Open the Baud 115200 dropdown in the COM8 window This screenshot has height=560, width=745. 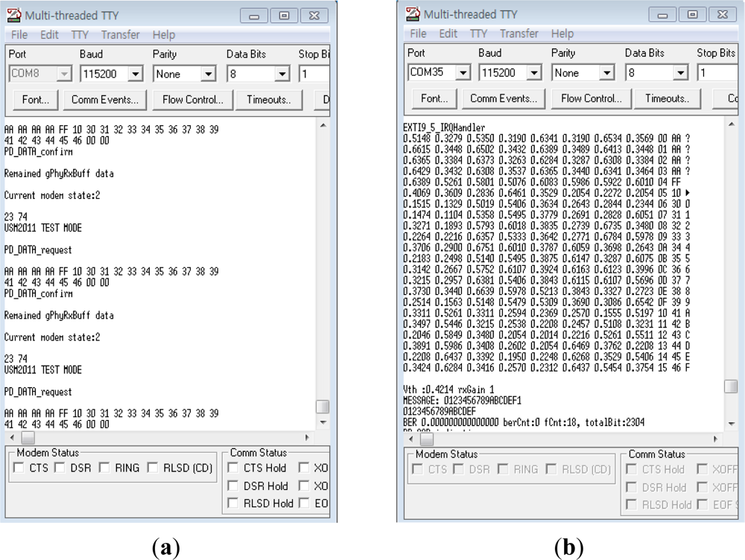(x=135, y=74)
